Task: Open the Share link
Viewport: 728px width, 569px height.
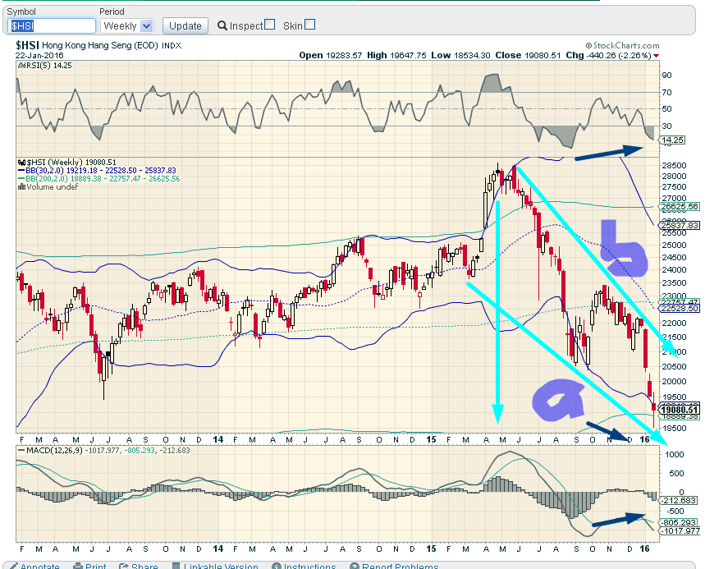Action: click(144, 567)
